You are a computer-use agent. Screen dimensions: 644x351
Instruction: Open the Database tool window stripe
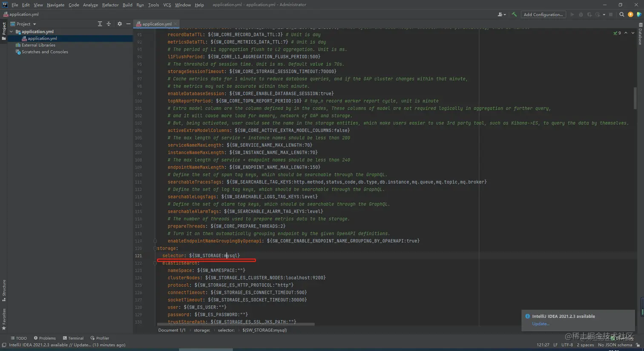[640, 35]
